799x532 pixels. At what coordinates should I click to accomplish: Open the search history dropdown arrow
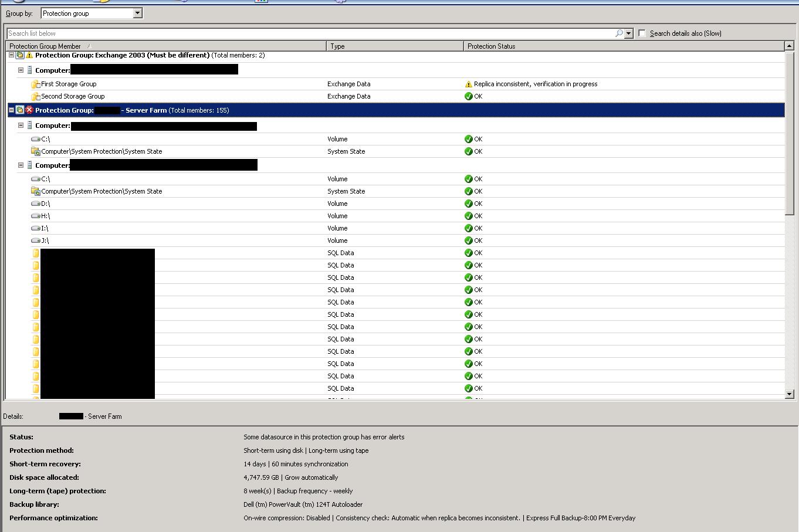(629, 33)
